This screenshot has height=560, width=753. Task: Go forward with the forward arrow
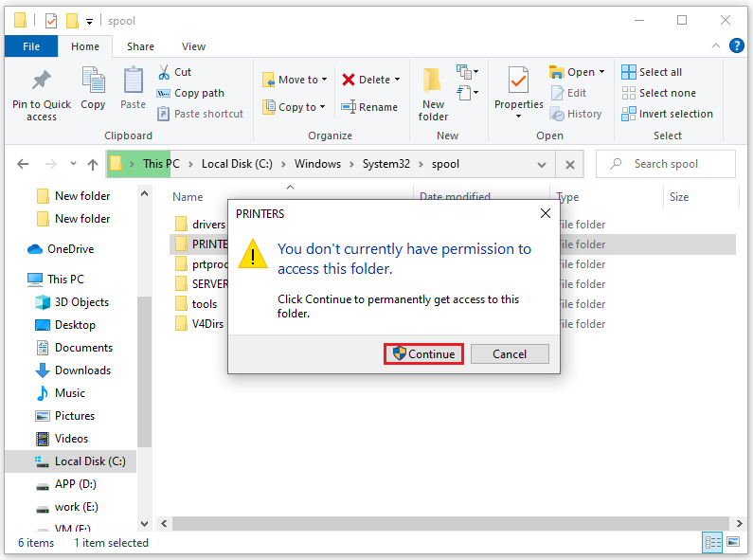click(50, 164)
